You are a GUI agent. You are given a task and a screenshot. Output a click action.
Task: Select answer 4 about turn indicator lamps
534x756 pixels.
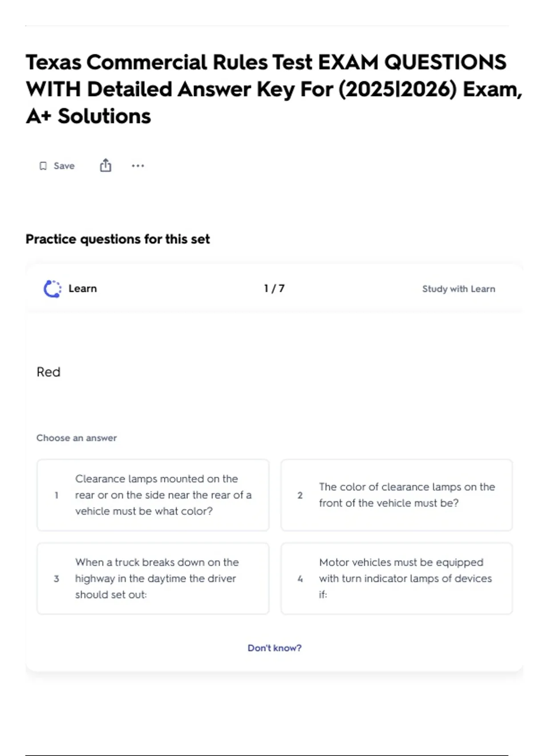pos(396,578)
